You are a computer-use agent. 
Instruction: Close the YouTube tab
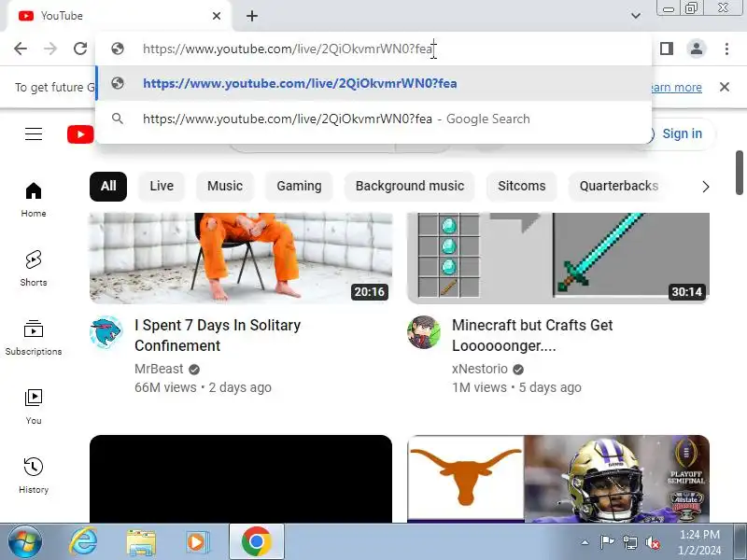point(217,16)
